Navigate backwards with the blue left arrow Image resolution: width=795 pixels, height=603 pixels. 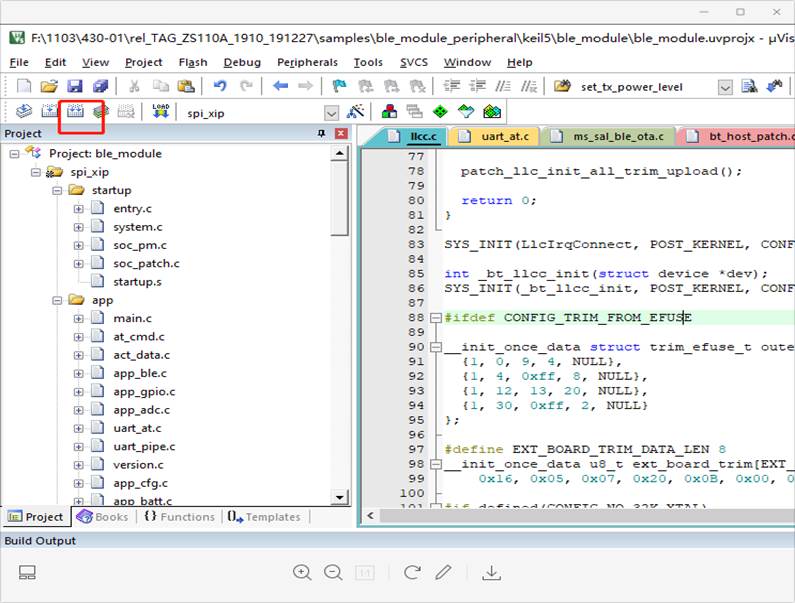coord(280,86)
